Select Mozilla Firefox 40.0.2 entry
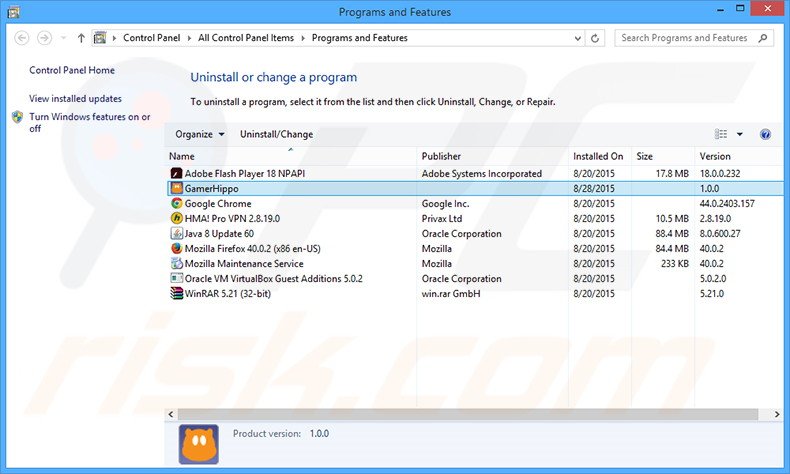The height and width of the screenshot is (474, 790). [475, 248]
